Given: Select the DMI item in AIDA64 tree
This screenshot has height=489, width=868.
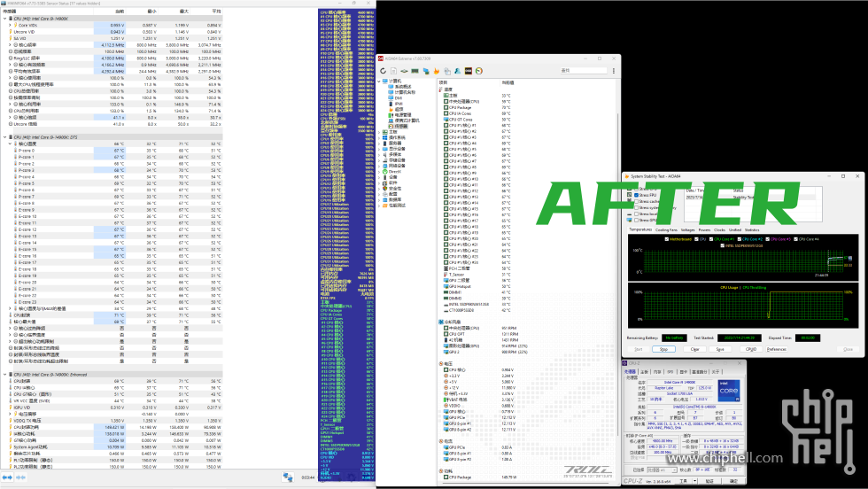Looking at the screenshot, I should [x=398, y=98].
